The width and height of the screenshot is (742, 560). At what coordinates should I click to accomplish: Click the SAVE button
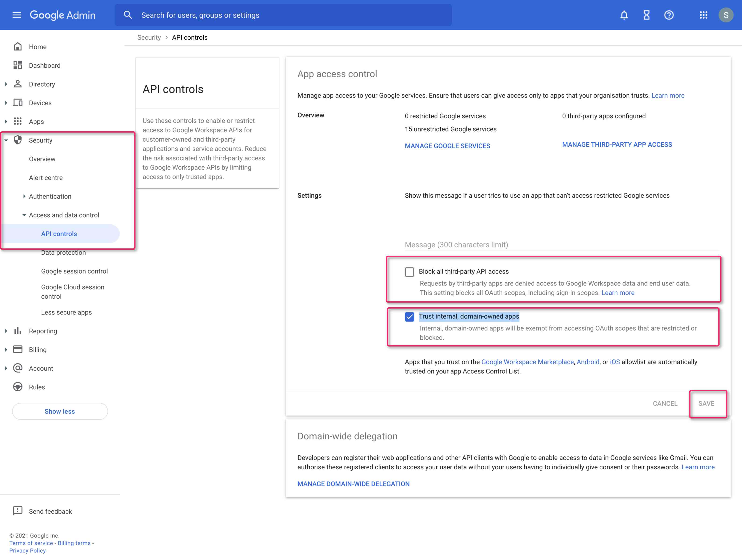click(706, 403)
